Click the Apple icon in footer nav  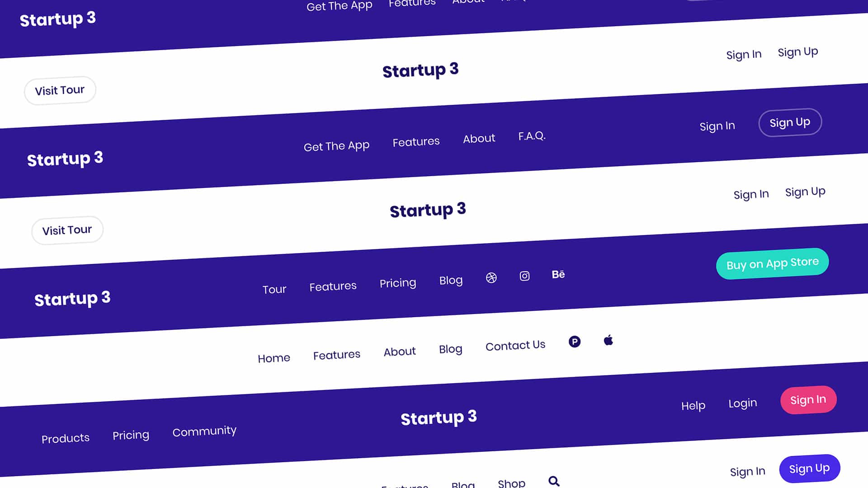click(608, 341)
